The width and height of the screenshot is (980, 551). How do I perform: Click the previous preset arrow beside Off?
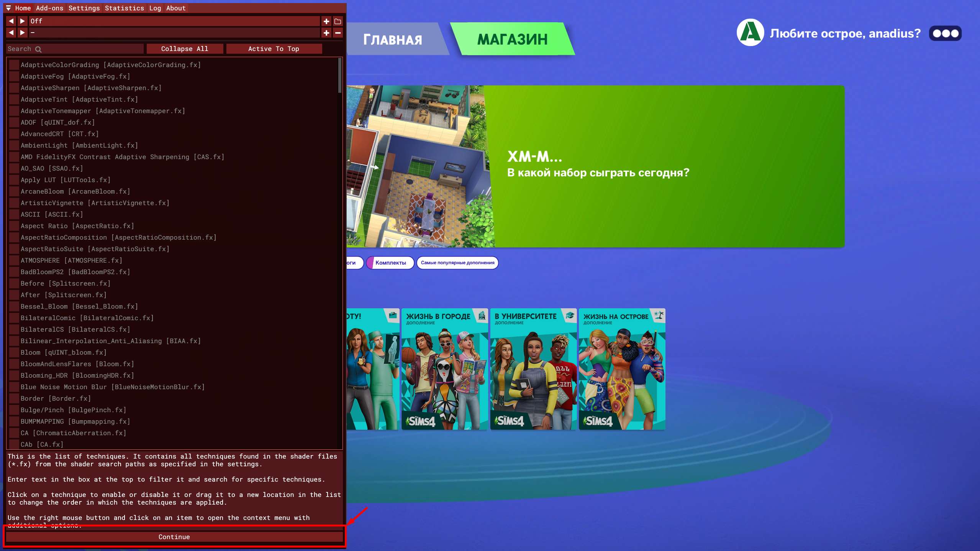[x=11, y=21]
